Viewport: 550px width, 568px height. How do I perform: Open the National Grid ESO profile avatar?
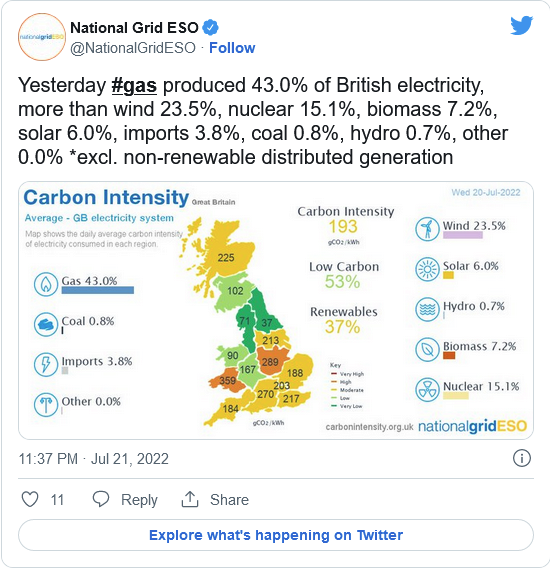point(42,37)
